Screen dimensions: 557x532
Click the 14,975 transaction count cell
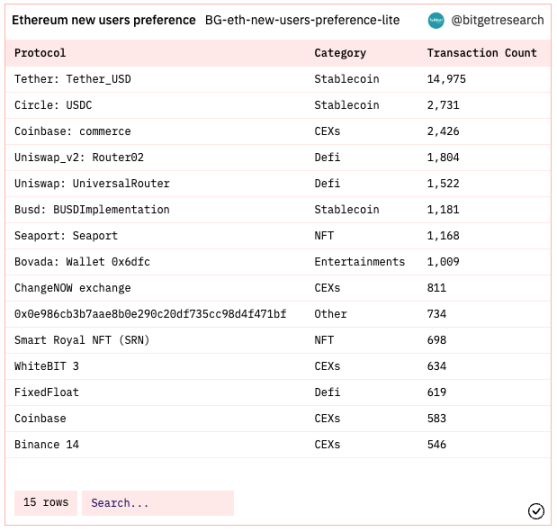click(446, 79)
